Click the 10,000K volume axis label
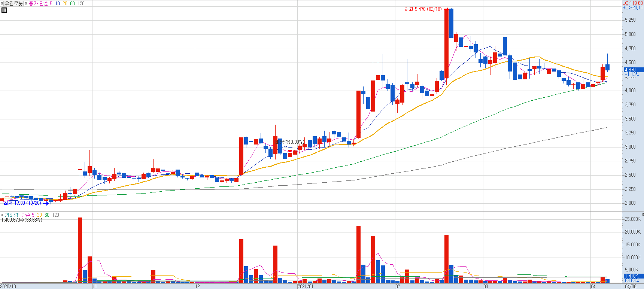This screenshot has width=644, height=289. [x=632, y=257]
